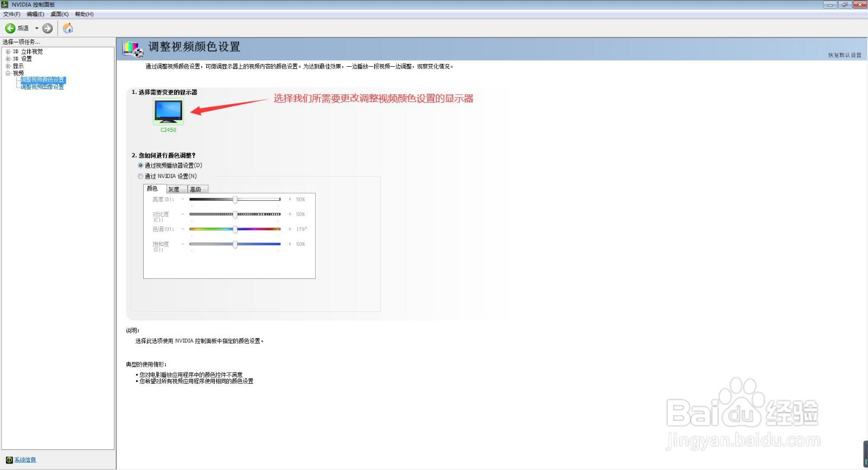Image resolution: width=868 pixels, height=470 pixels.
Task: Click plus button on 亮度 slider
Action: pos(290,199)
